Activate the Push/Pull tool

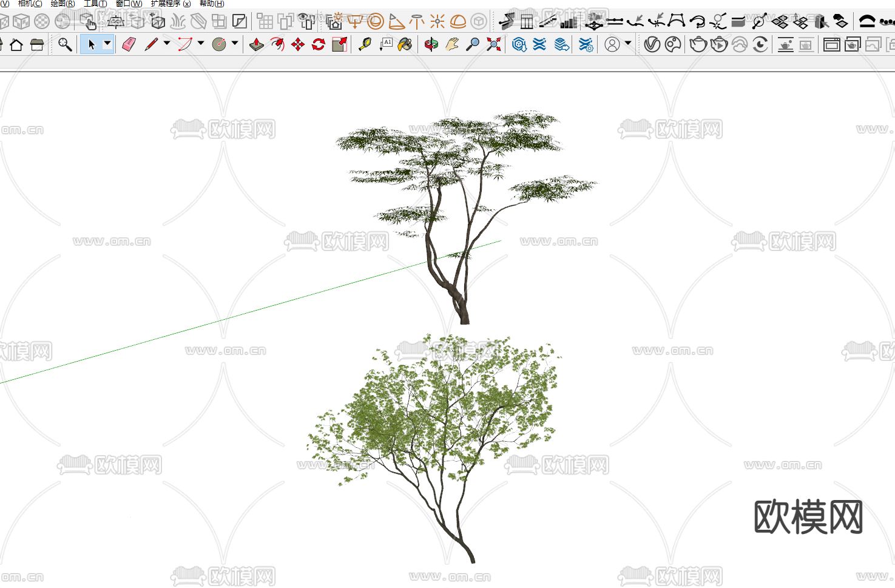click(257, 44)
